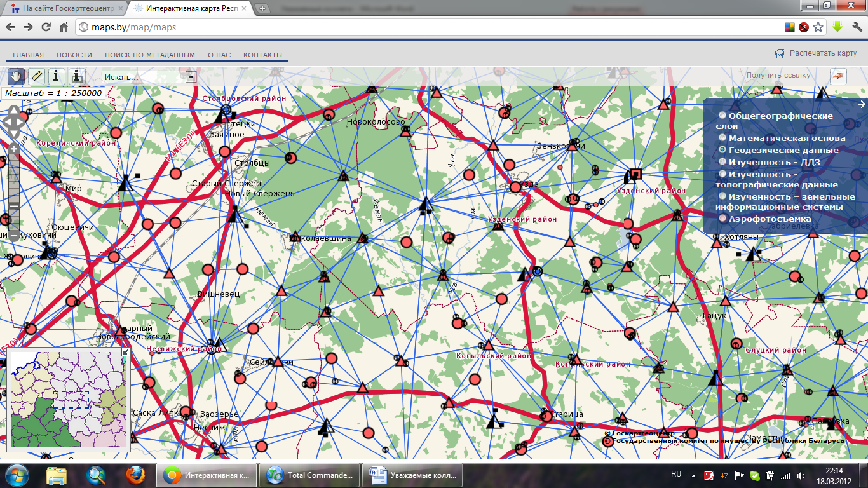This screenshot has height=488, width=868.
Task: Switch to Интерактивная карта tab
Action: [191, 9]
